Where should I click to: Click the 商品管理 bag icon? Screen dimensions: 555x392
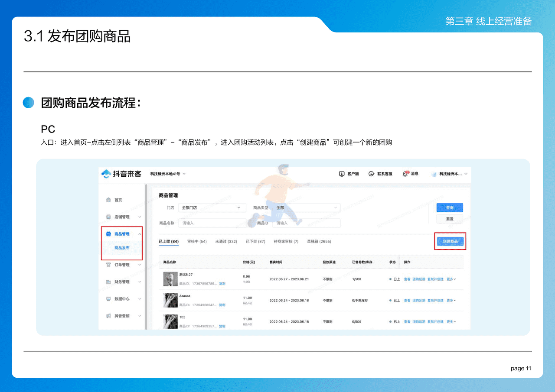tap(108, 234)
